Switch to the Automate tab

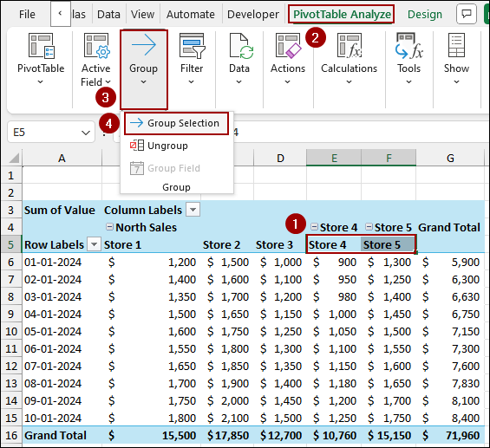pyautogui.click(x=190, y=15)
